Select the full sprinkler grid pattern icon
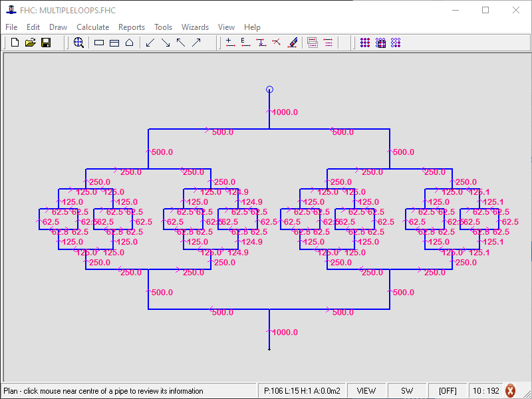Viewport: 532px width, 399px height. 365,42
